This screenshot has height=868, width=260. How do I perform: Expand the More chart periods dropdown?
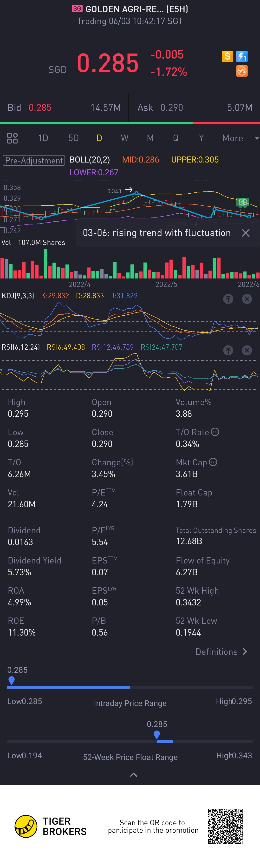[x=240, y=138]
